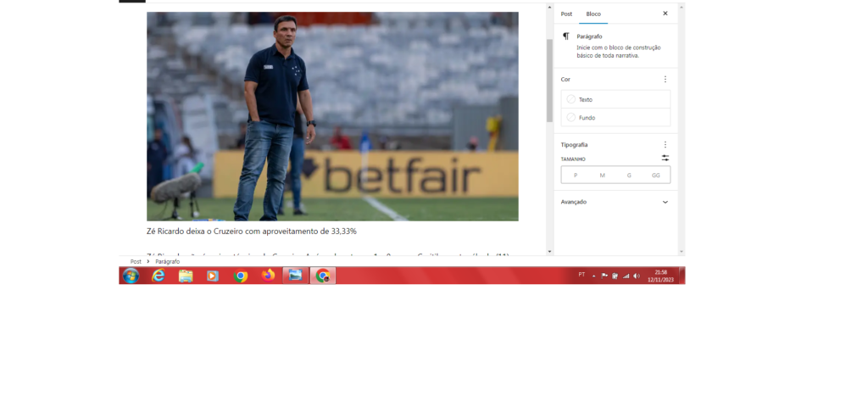Select font size M
This screenshot has height=413, width=868.
602,176
